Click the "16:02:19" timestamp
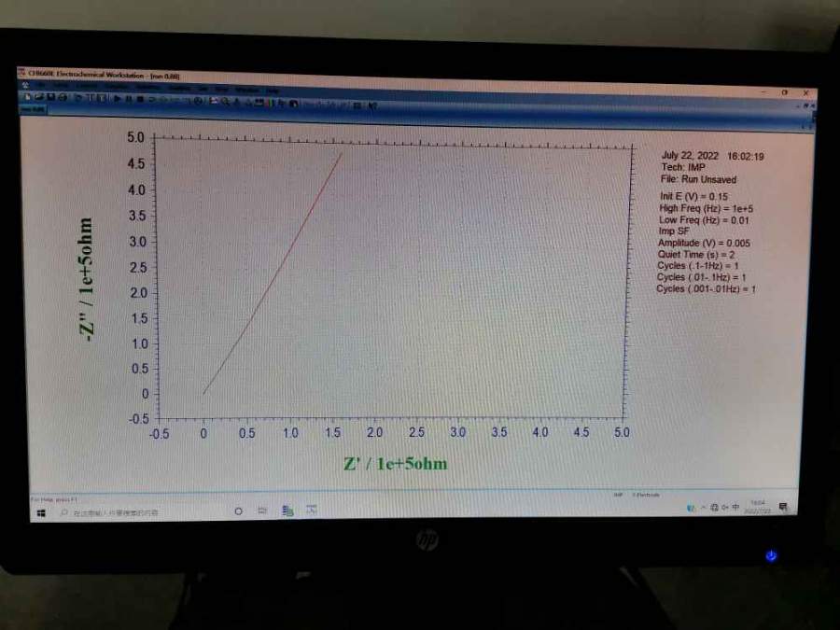This screenshot has height=630, width=840. coord(745,157)
